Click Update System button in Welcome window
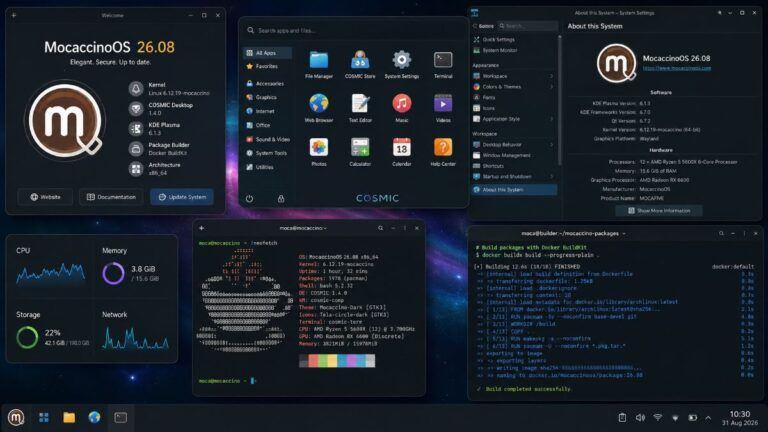 coord(182,197)
